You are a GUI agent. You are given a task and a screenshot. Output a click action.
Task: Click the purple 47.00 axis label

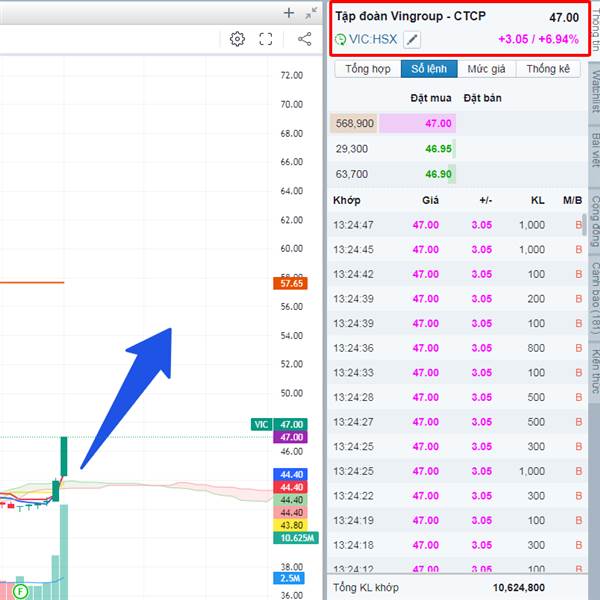290,437
